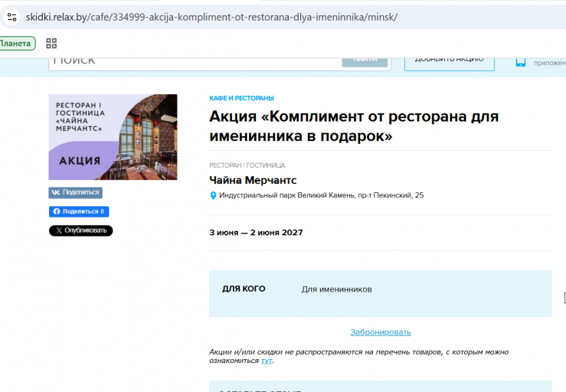Viewport: 566px width, 392px height.
Task: Click the приложение text beside phone icon
Action: coord(550,63)
